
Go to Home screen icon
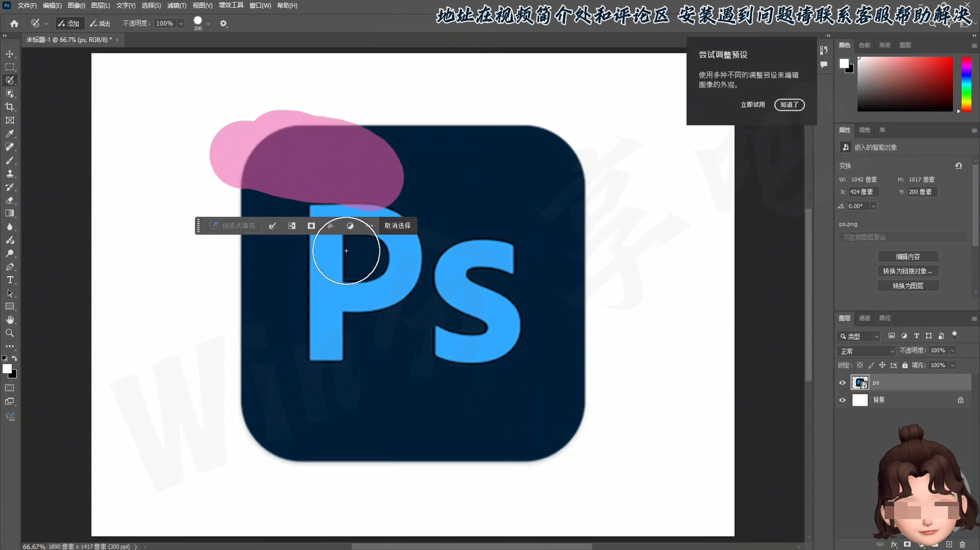click(x=14, y=24)
